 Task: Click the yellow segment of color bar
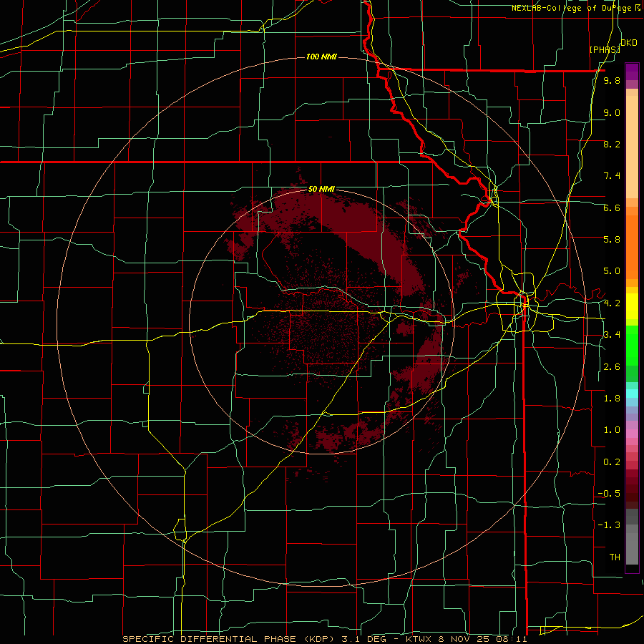pos(632,306)
